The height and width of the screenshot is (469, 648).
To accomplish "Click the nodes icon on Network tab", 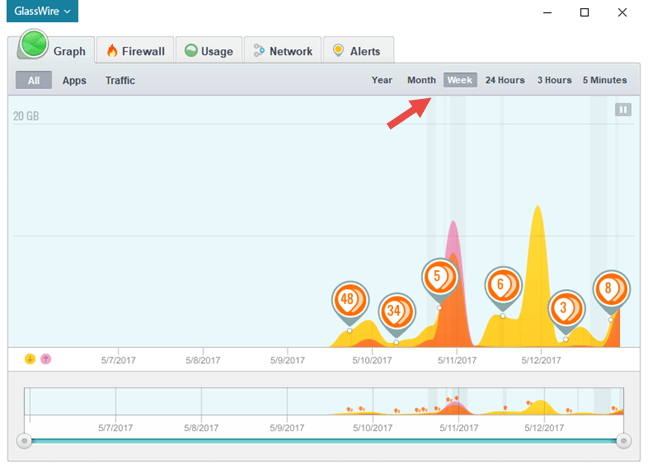I will click(x=259, y=50).
